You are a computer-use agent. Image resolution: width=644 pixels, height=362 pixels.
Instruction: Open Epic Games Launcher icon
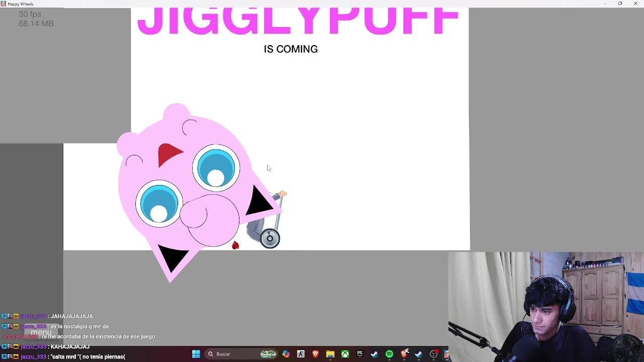[x=360, y=354]
